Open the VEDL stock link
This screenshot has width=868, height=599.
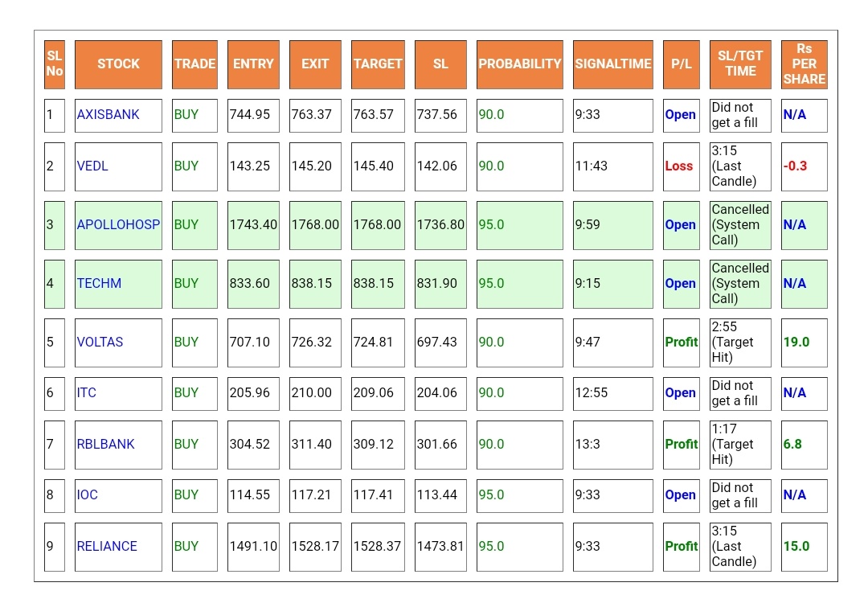(x=92, y=166)
